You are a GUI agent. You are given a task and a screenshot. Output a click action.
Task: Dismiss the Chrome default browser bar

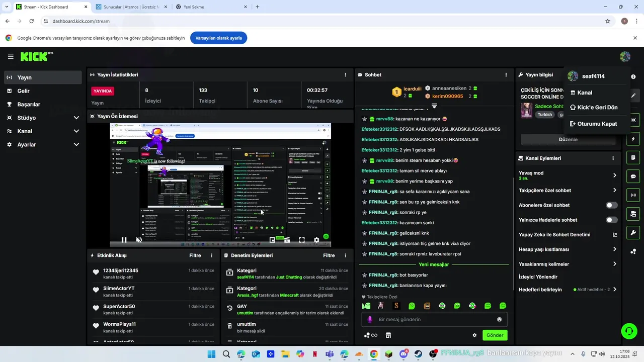pyautogui.click(x=635, y=38)
